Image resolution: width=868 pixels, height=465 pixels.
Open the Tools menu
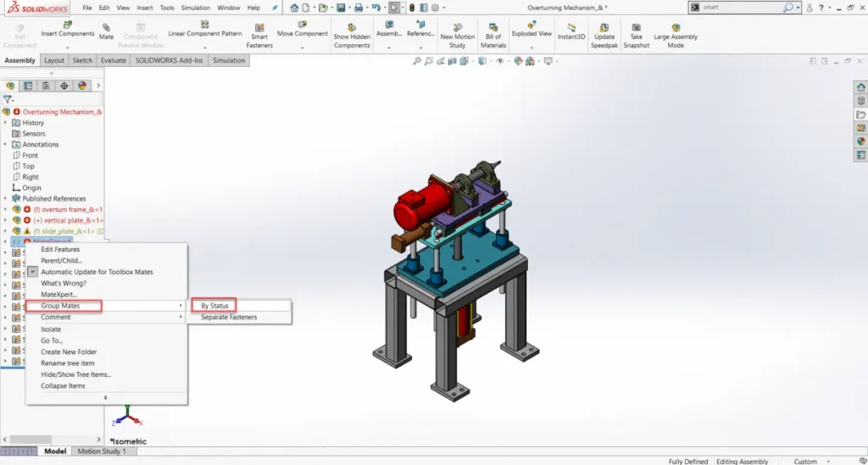tap(167, 8)
